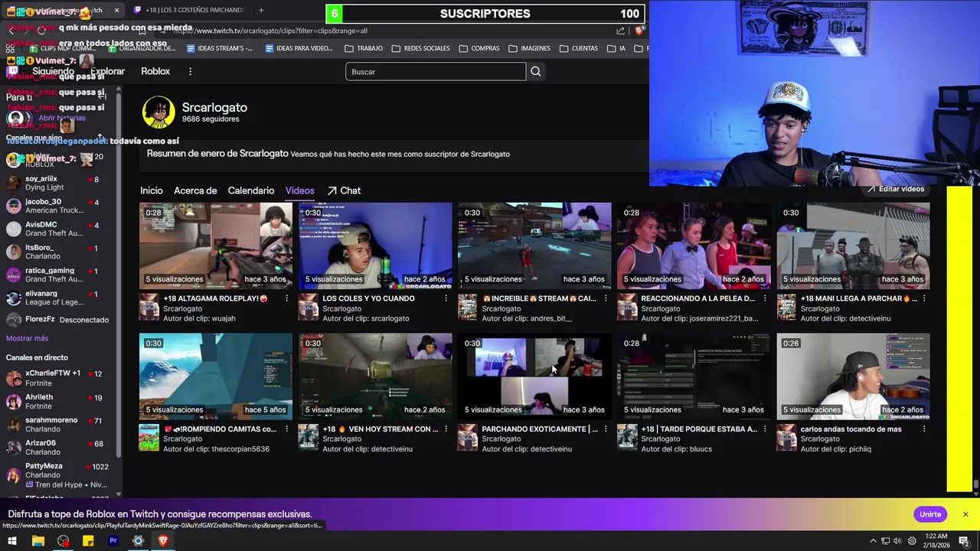The image size is (980, 551).
Task: Open the three-dot menu next to Roblox
Action: click(x=191, y=71)
